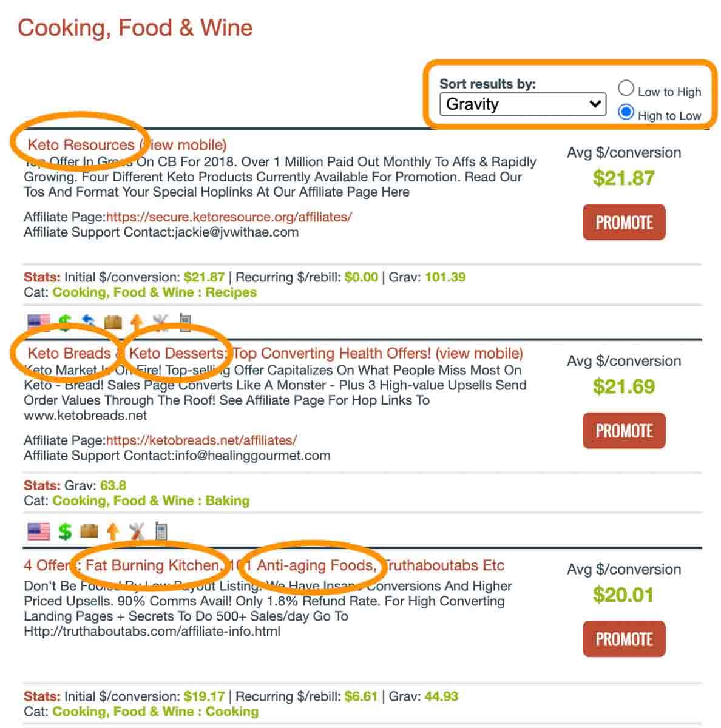Open the Gravity sort dropdown
The width and height of the screenshot is (721, 728).
click(523, 104)
